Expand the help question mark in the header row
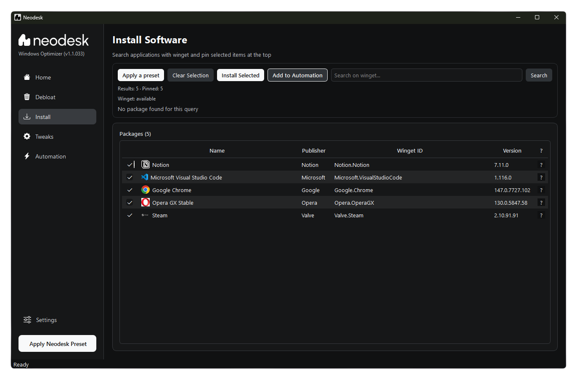The height and width of the screenshot is (380, 588). [541, 150]
